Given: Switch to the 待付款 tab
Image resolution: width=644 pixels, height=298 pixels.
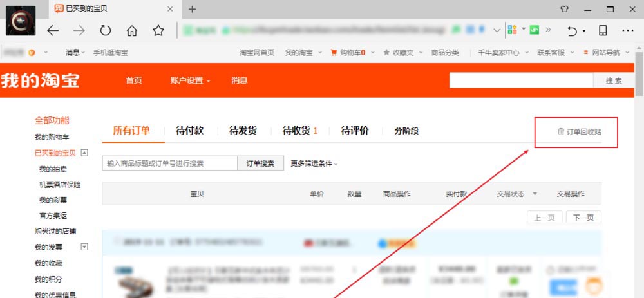Looking at the screenshot, I should pos(189,131).
